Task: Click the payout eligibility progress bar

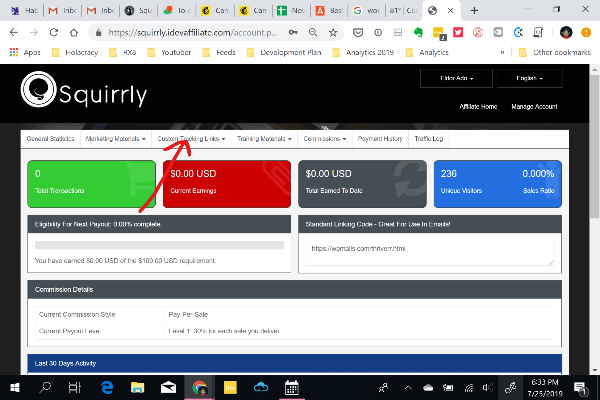Action: 159,245
